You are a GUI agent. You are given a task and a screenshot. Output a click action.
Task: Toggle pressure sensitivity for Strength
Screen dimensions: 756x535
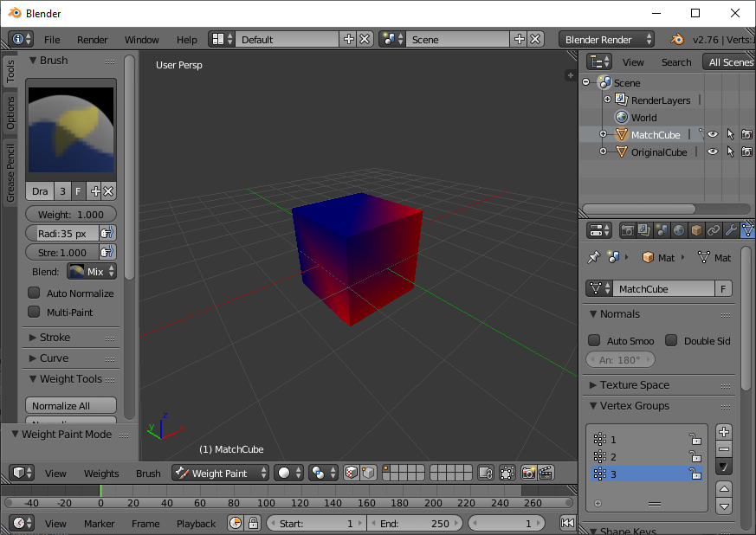click(x=107, y=252)
